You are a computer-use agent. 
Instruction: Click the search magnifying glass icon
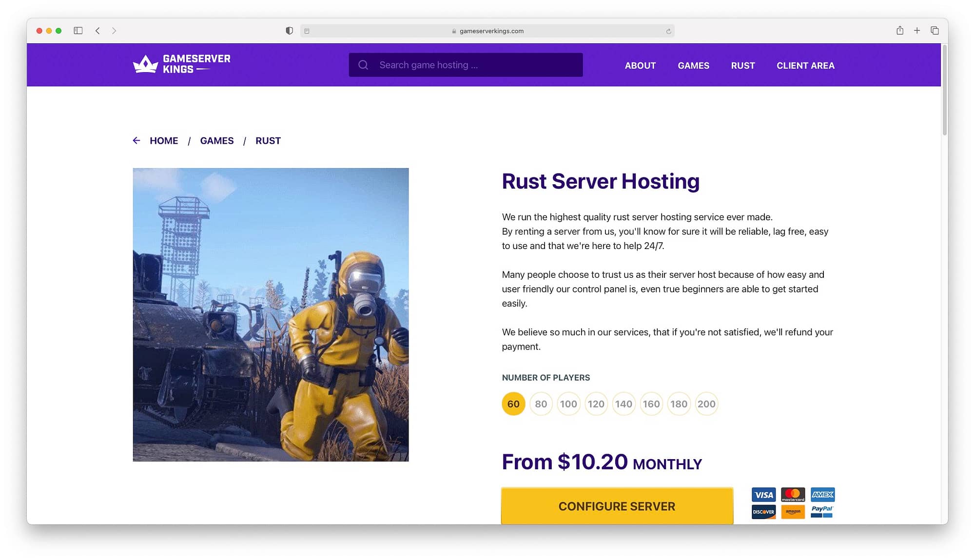coord(362,64)
